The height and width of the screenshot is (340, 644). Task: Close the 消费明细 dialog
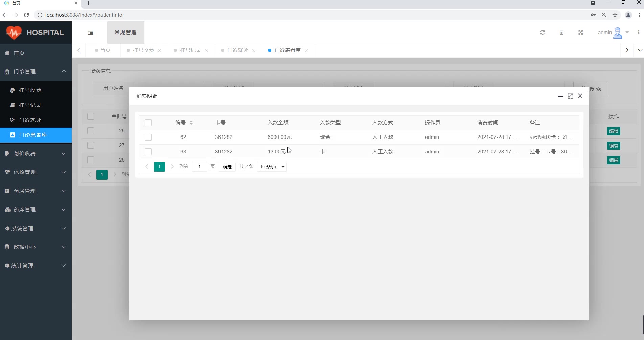(x=580, y=96)
